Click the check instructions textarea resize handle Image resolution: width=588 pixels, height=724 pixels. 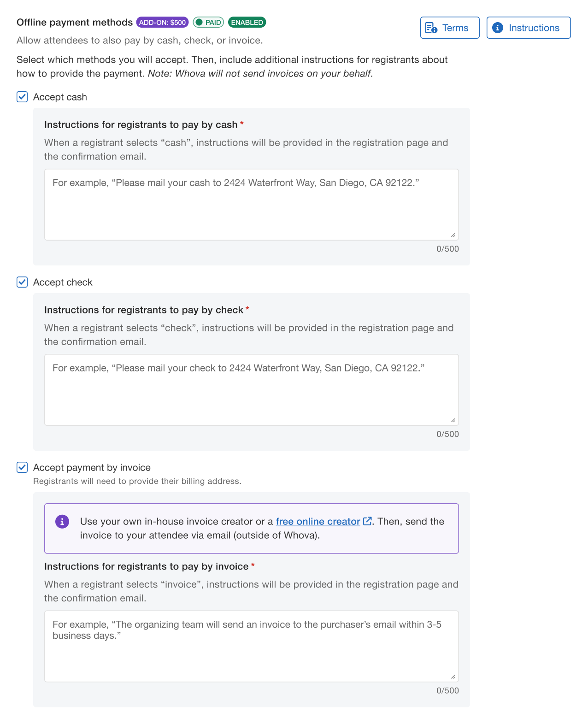pos(453,420)
